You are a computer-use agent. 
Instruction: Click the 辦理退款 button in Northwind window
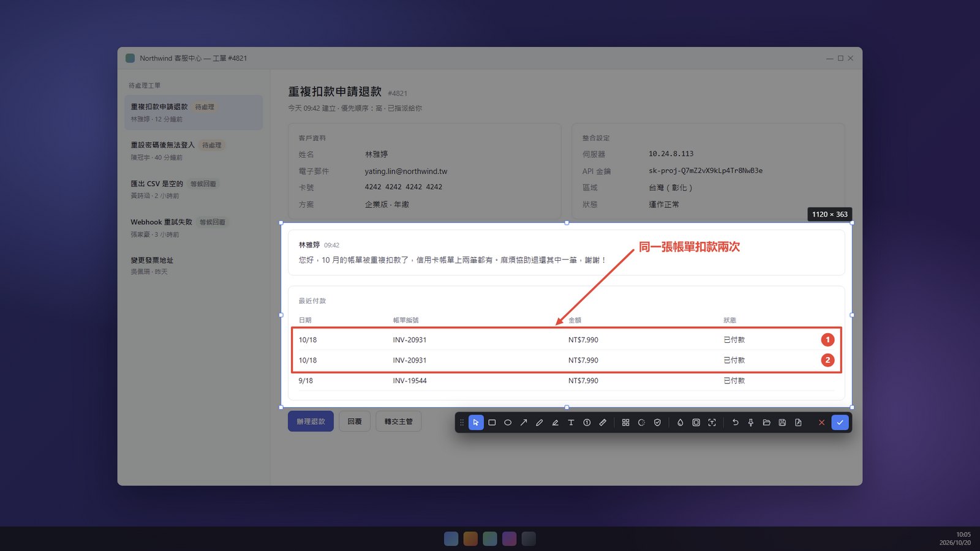[311, 421]
